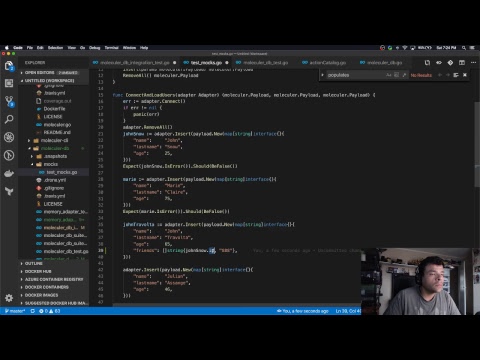
Task: Click the diamond git icon in editor toolbar
Action: (450, 63)
